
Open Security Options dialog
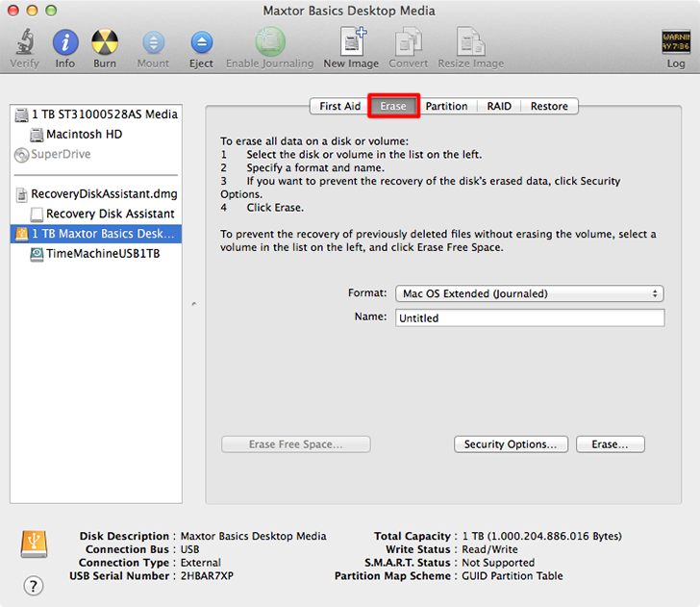pyautogui.click(x=511, y=444)
